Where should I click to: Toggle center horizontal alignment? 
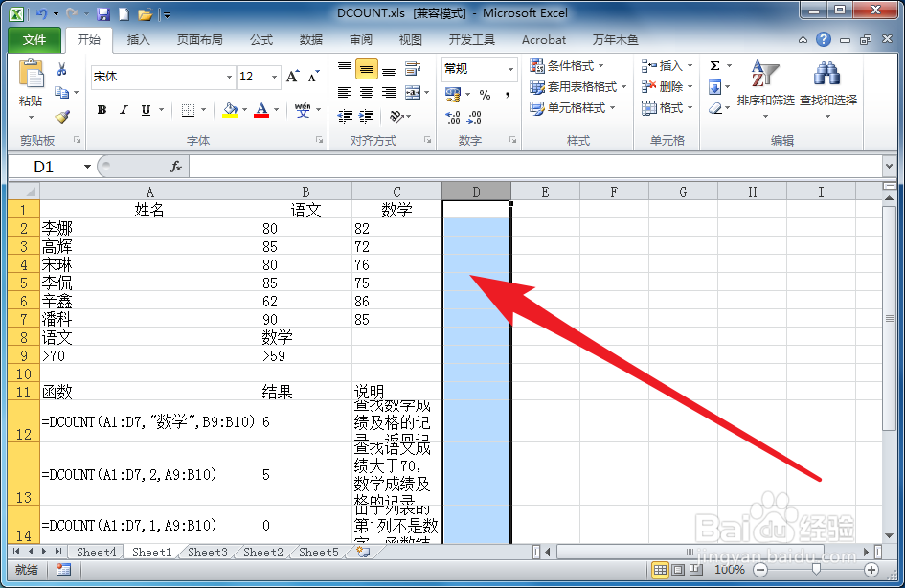click(x=367, y=92)
